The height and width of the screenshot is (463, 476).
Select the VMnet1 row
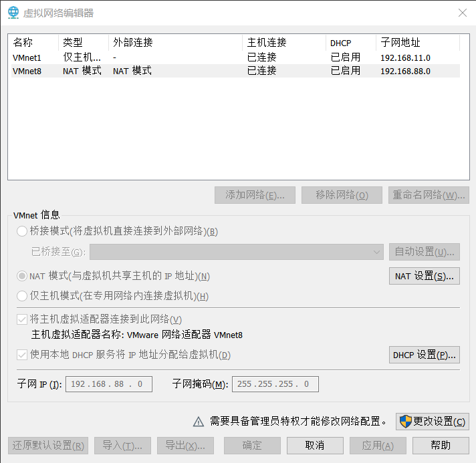[235, 57]
